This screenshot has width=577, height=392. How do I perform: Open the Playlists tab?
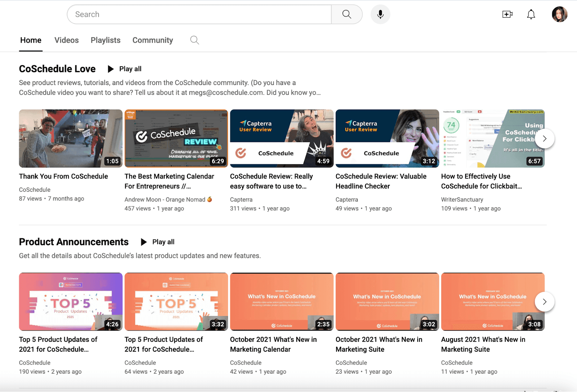105,40
